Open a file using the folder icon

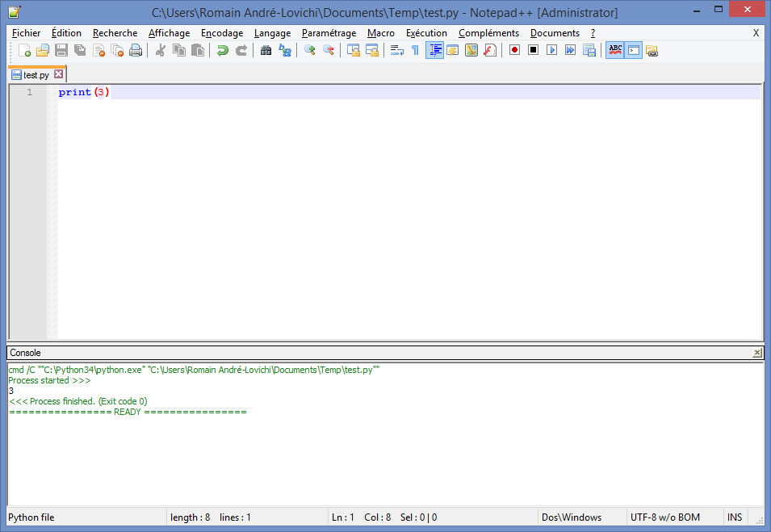43,50
